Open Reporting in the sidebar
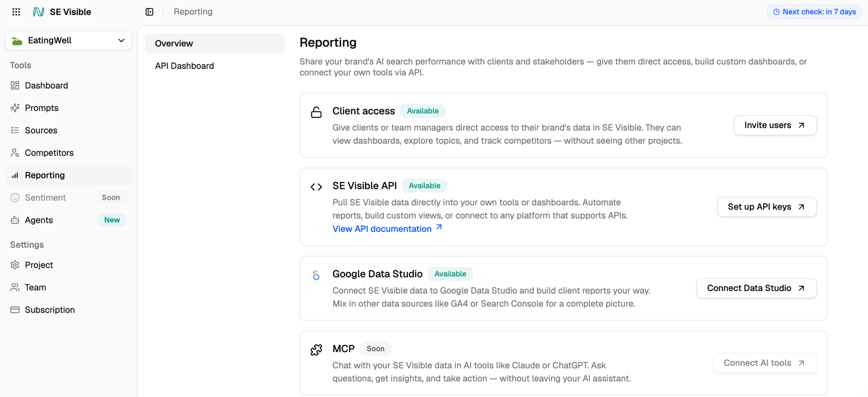This screenshot has width=868, height=397. click(68, 175)
